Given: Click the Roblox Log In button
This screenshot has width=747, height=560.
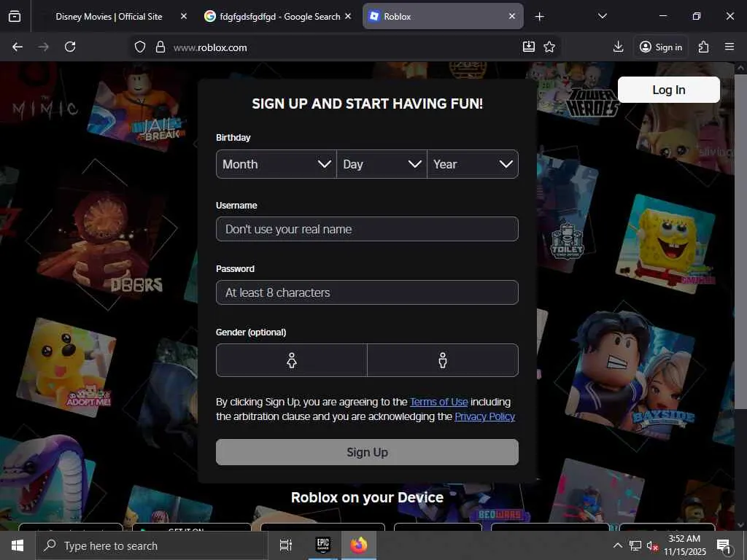Looking at the screenshot, I should [x=669, y=90].
